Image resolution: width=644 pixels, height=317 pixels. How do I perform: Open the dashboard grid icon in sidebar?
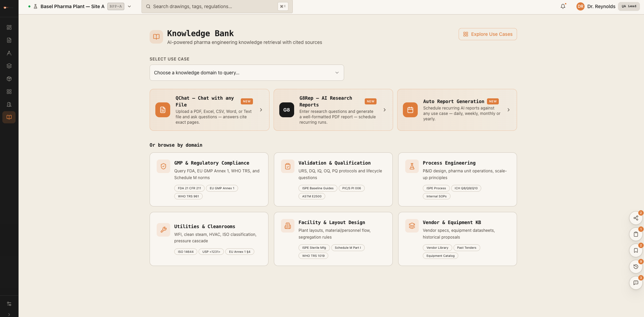coord(9,27)
